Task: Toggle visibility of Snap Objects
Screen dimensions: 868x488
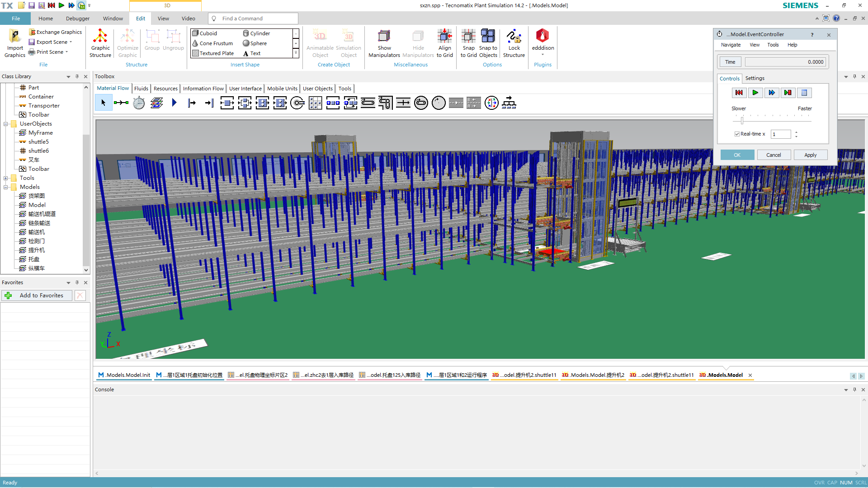Action: [x=488, y=44]
